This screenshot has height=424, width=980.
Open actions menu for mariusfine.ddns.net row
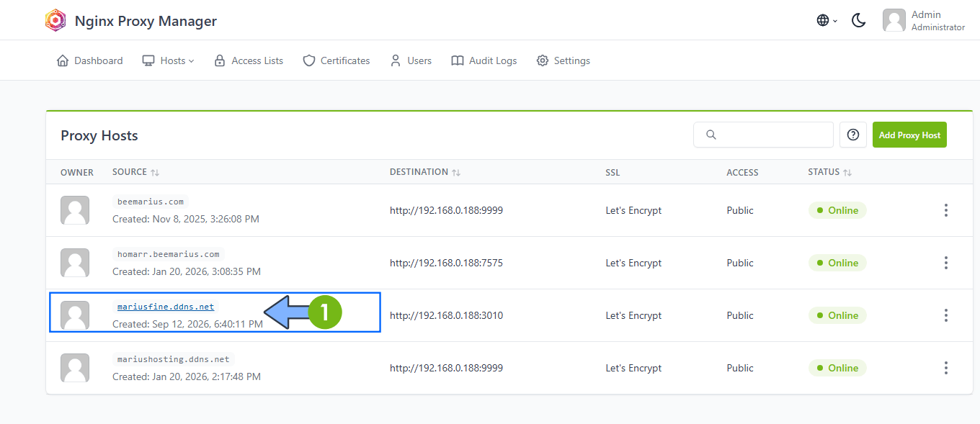945,315
